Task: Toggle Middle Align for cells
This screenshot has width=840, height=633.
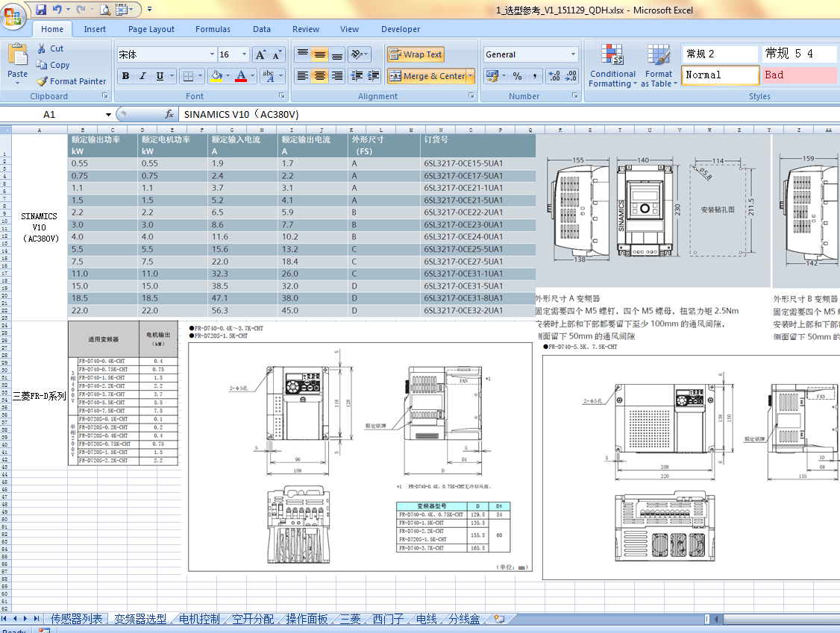Action: pyautogui.click(x=320, y=54)
